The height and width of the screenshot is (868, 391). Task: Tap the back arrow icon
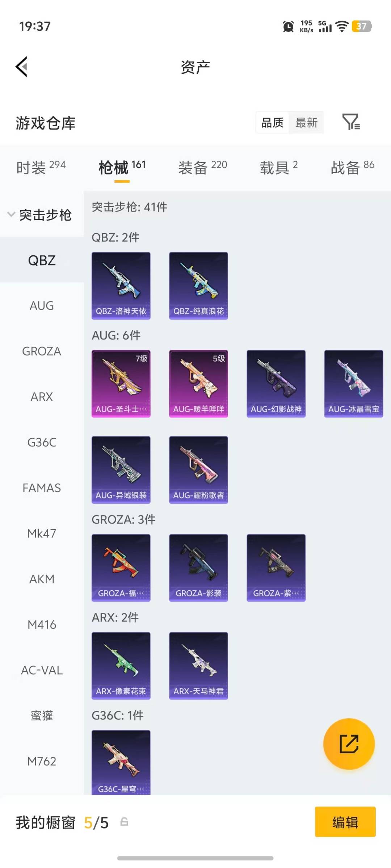click(22, 67)
